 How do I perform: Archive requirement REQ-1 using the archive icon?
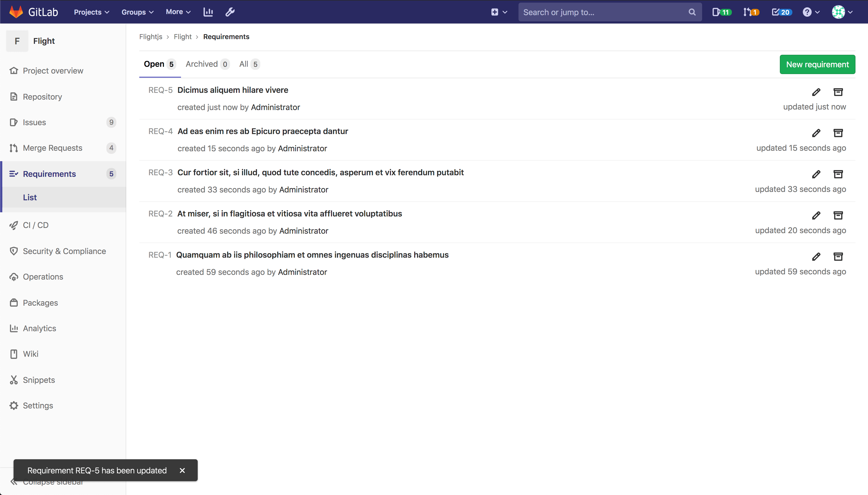(x=838, y=257)
